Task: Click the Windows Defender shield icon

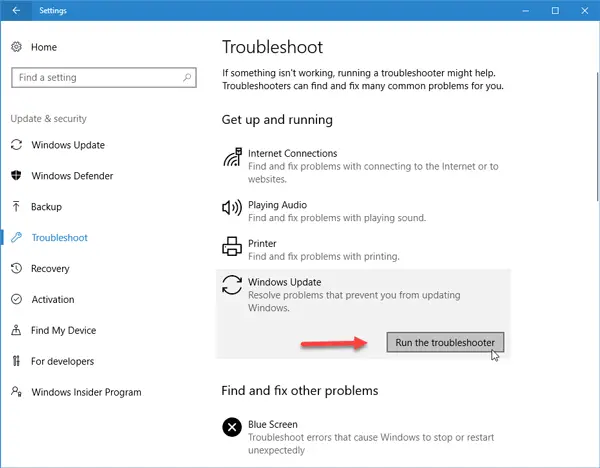Action: coord(16,175)
